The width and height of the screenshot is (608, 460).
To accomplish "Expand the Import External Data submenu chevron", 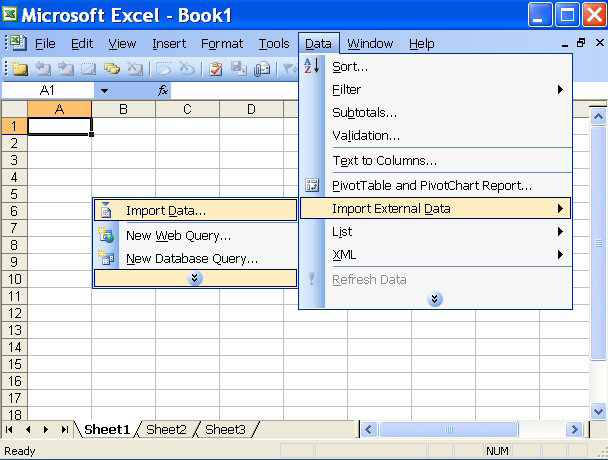I will (195, 278).
